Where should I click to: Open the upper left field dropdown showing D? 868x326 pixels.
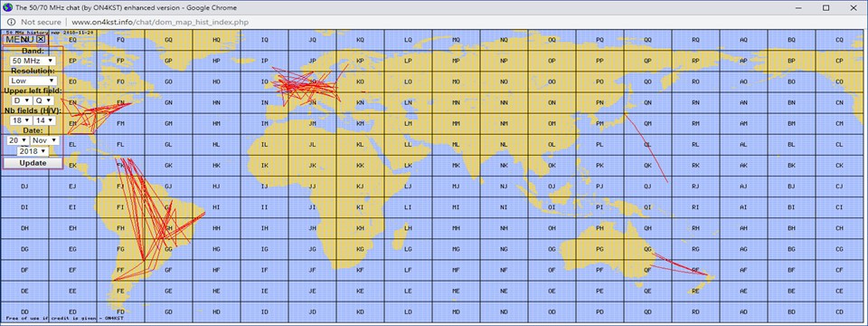pos(22,101)
